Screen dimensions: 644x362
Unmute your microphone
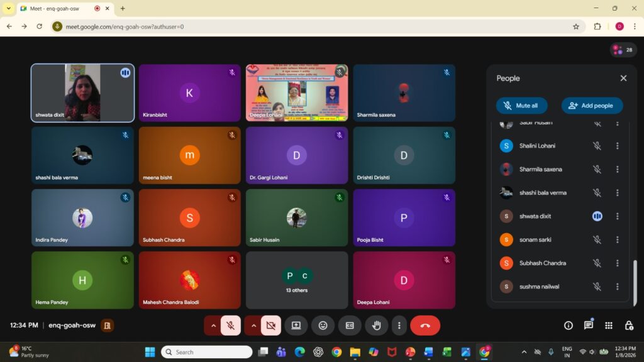[231, 326]
